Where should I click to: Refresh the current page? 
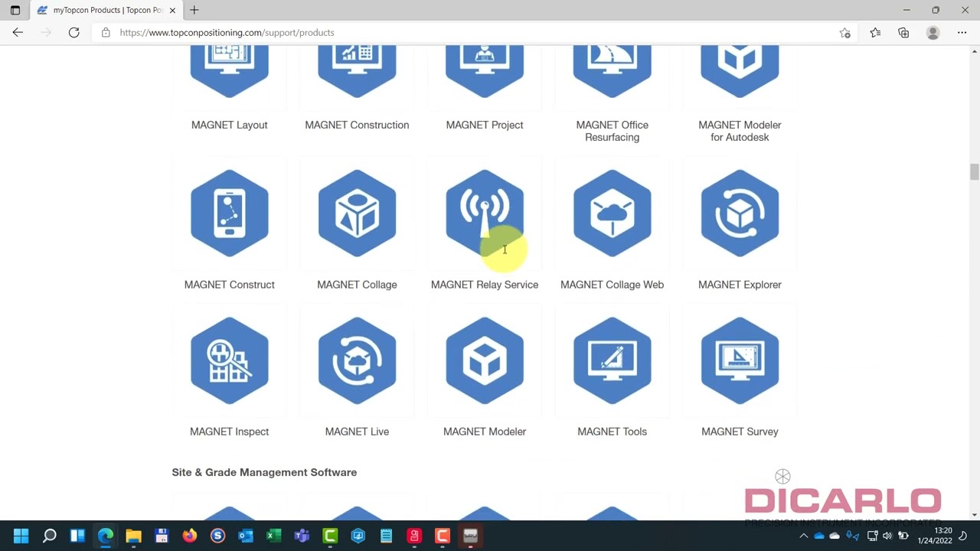point(73,33)
